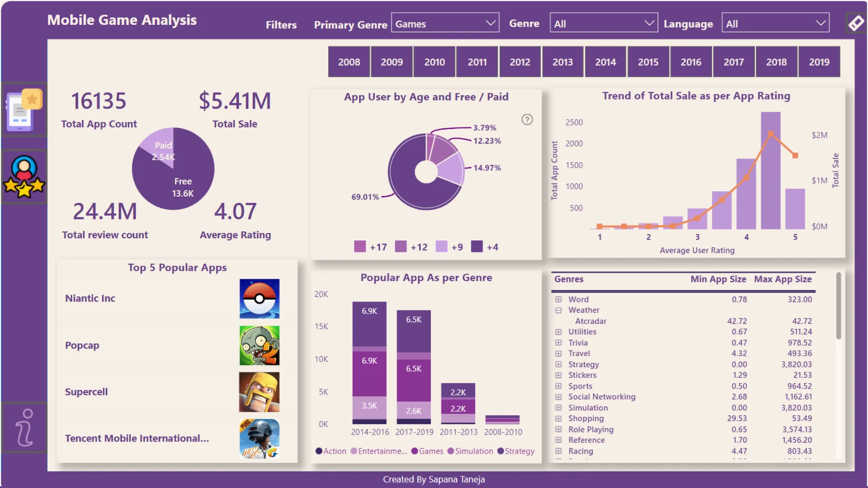Viewport: 868px width, 488px height.
Task: Expand the Social Networking genre row
Action: [558, 397]
